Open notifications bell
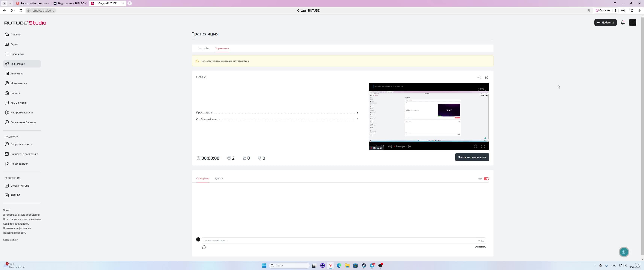Image resolution: width=644 pixels, height=270 pixels. coord(623,22)
